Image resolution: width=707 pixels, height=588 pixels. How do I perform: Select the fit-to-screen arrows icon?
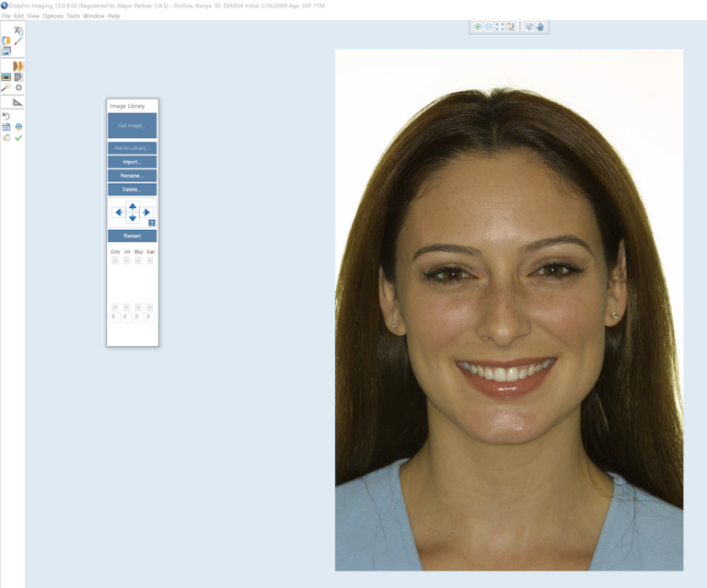point(500,27)
